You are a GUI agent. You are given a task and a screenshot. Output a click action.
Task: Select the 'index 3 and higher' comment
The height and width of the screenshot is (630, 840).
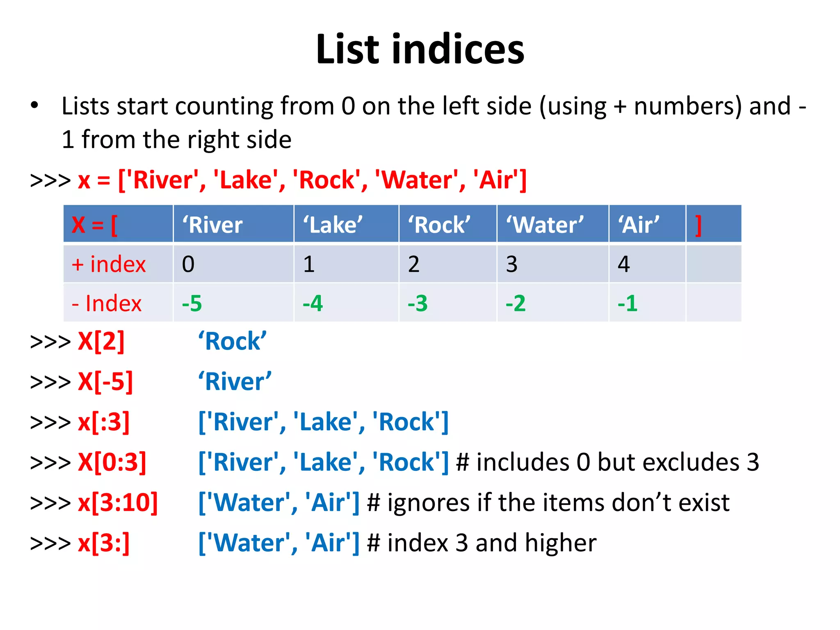[482, 543]
